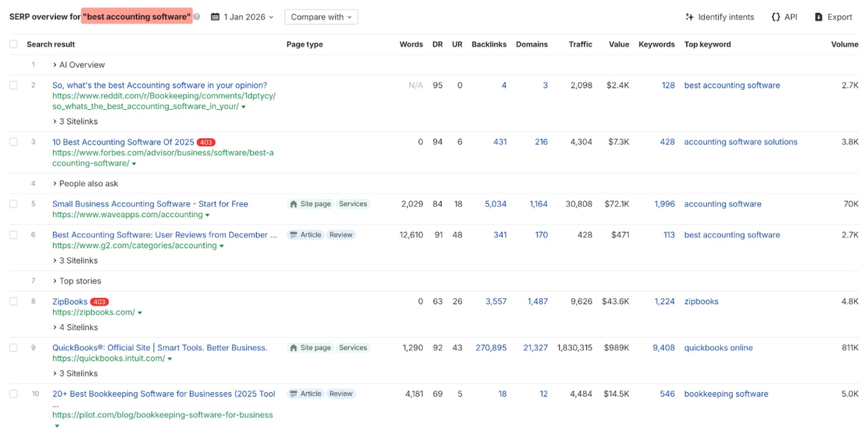Expand 3 Sitelinks under the reddit result

[x=75, y=122]
